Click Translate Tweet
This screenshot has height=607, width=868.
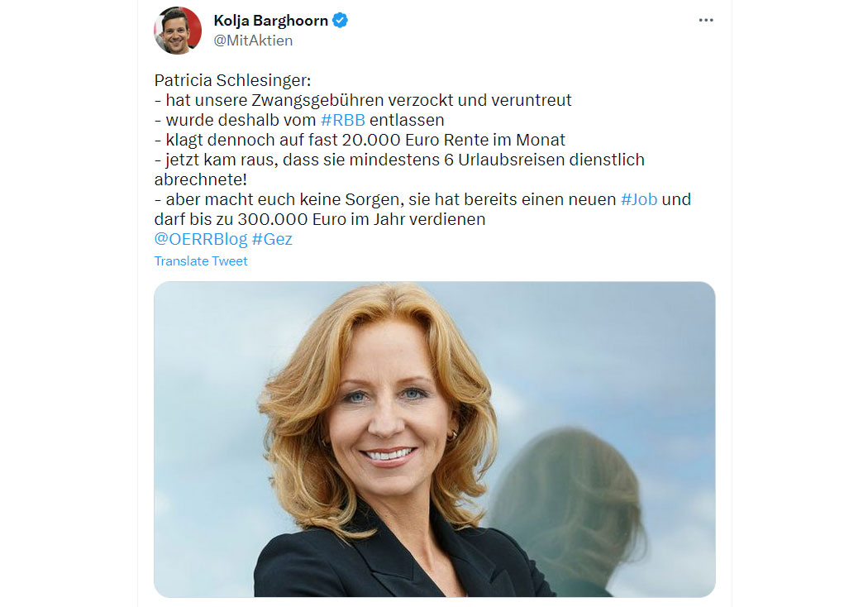(201, 260)
